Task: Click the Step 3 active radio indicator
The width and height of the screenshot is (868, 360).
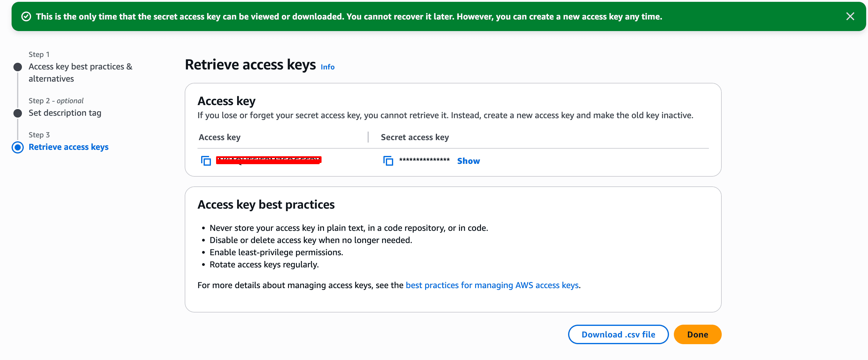Action: pyautogui.click(x=18, y=147)
